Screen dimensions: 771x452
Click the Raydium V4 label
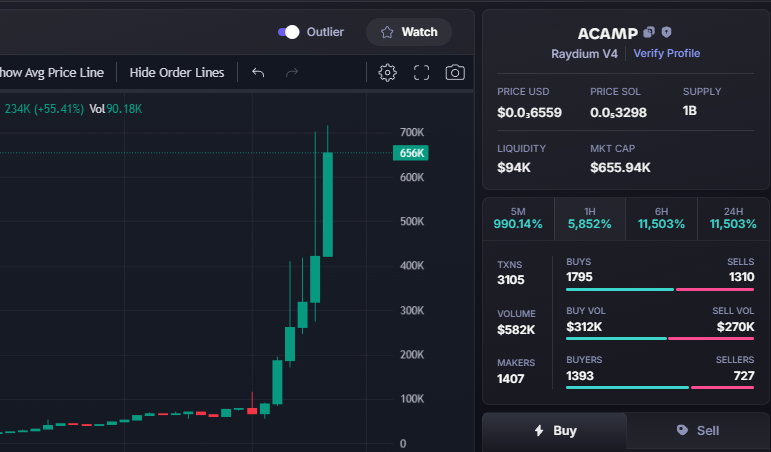pos(584,54)
